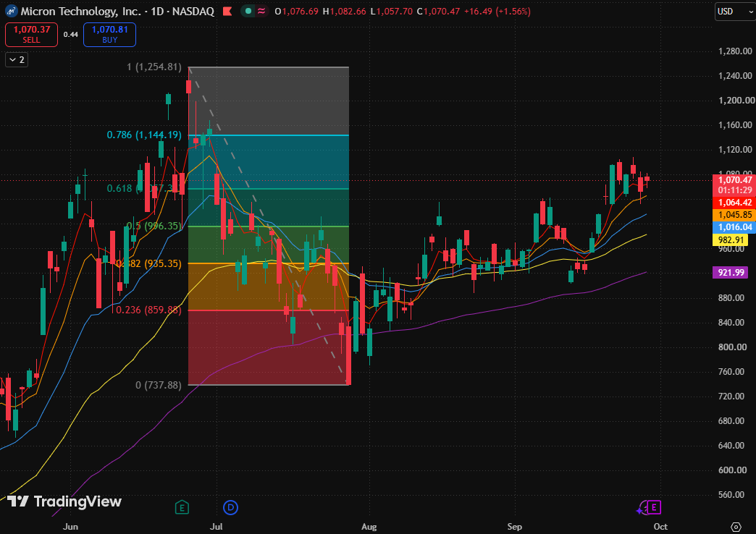Open chart settings hexagon icon

click(736, 526)
